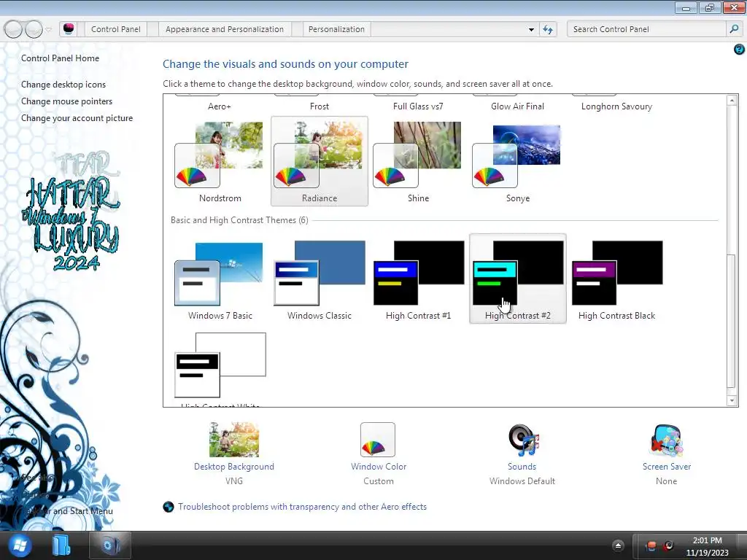Open the Window Color icon
This screenshot has width=747, height=560.
(378, 440)
